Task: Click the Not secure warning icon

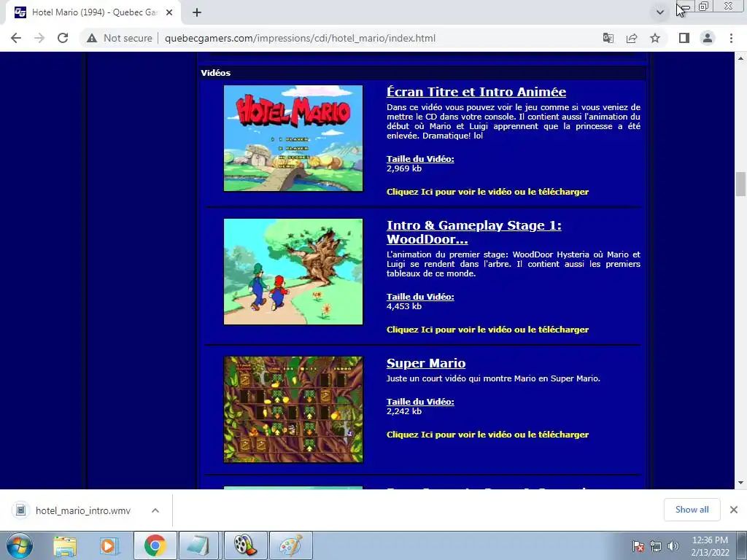Action: coord(92,38)
